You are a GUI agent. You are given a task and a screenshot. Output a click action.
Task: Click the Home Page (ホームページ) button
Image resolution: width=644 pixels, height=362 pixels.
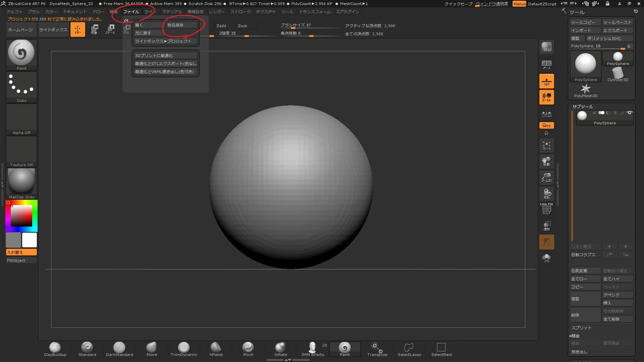(x=22, y=30)
